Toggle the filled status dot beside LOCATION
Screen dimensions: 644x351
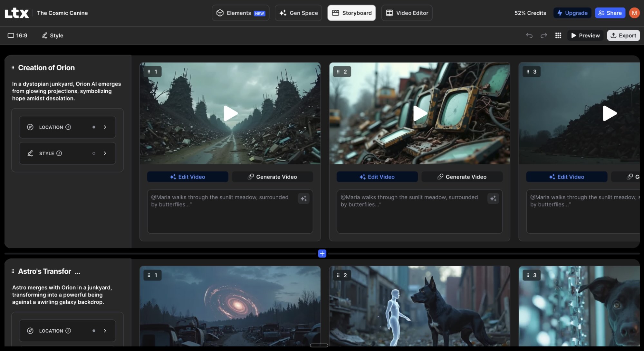point(94,127)
